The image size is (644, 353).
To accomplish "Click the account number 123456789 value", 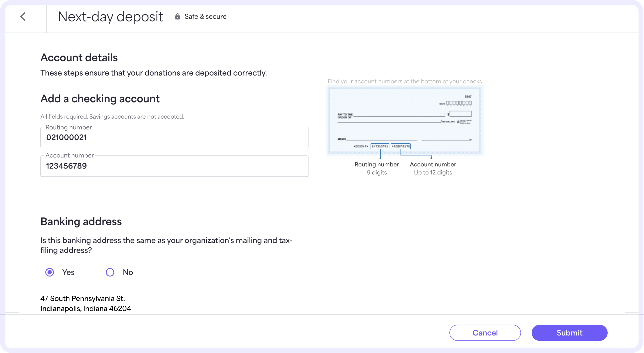I will click(66, 166).
